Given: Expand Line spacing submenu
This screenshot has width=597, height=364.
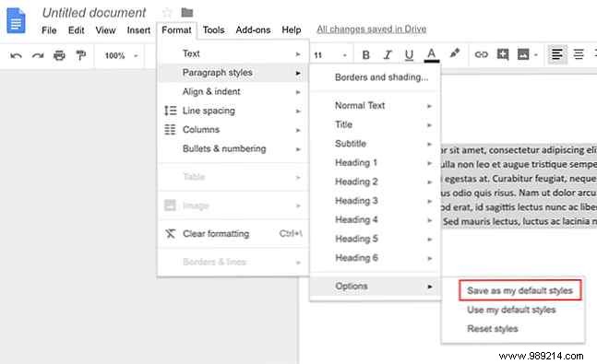Looking at the screenshot, I should point(233,111).
